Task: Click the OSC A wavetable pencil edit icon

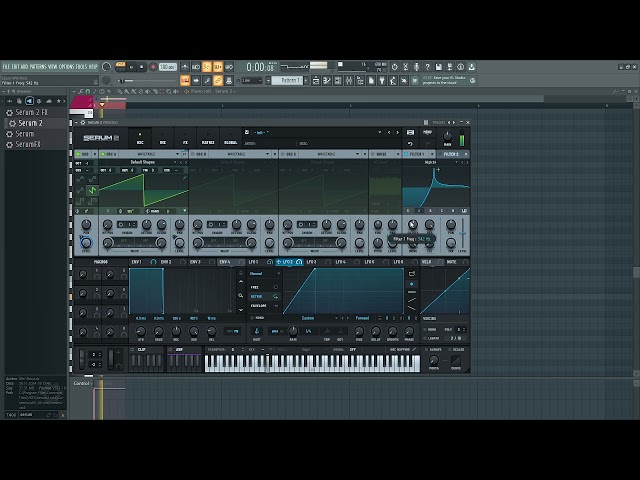Action: [x=184, y=178]
